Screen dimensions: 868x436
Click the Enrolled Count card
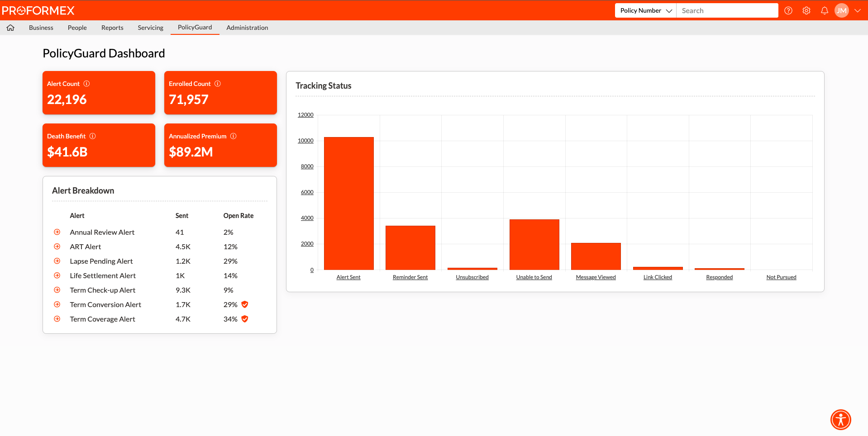coord(220,93)
